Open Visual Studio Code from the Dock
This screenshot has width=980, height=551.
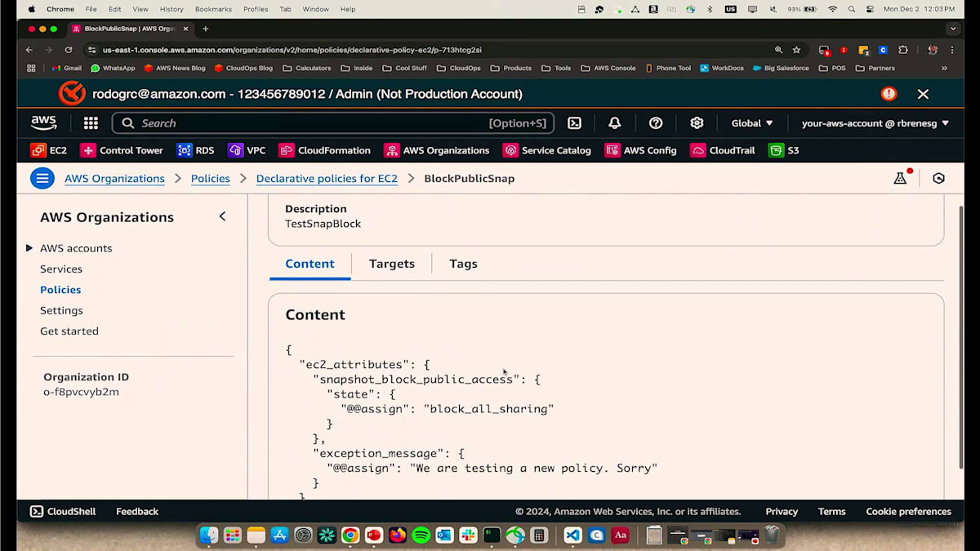[x=572, y=535]
